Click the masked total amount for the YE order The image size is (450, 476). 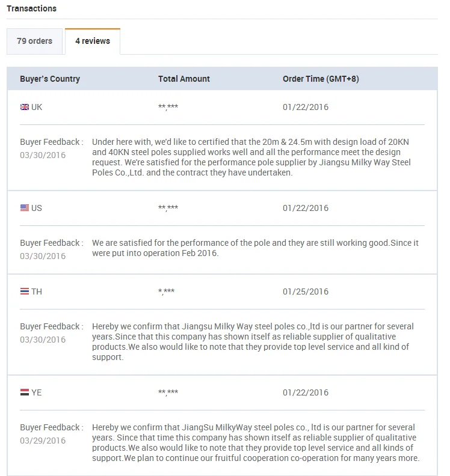[x=168, y=392]
